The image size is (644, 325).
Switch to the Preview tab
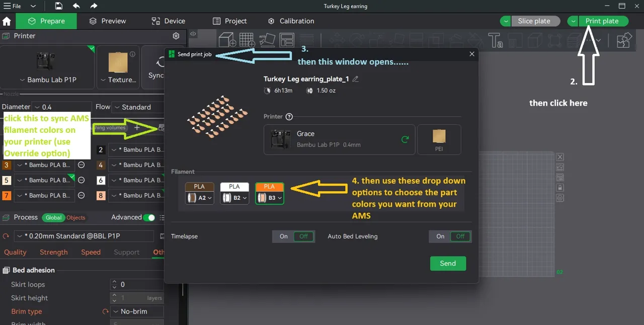click(x=108, y=21)
